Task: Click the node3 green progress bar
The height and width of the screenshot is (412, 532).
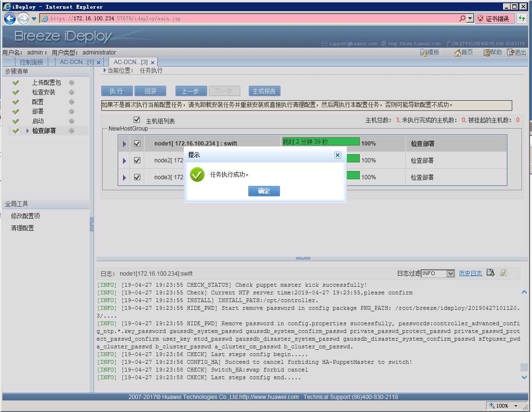Action: [x=353, y=175]
